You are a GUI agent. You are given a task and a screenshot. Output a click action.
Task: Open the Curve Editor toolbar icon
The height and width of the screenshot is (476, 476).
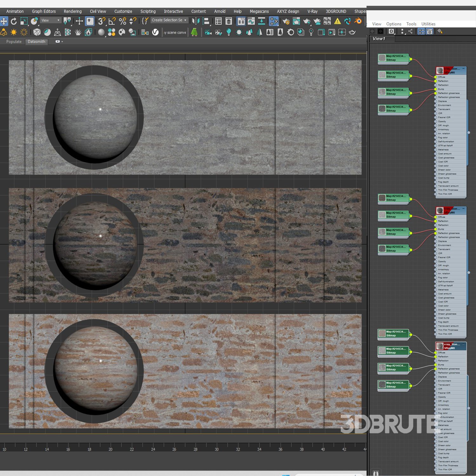click(x=251, y=21)
